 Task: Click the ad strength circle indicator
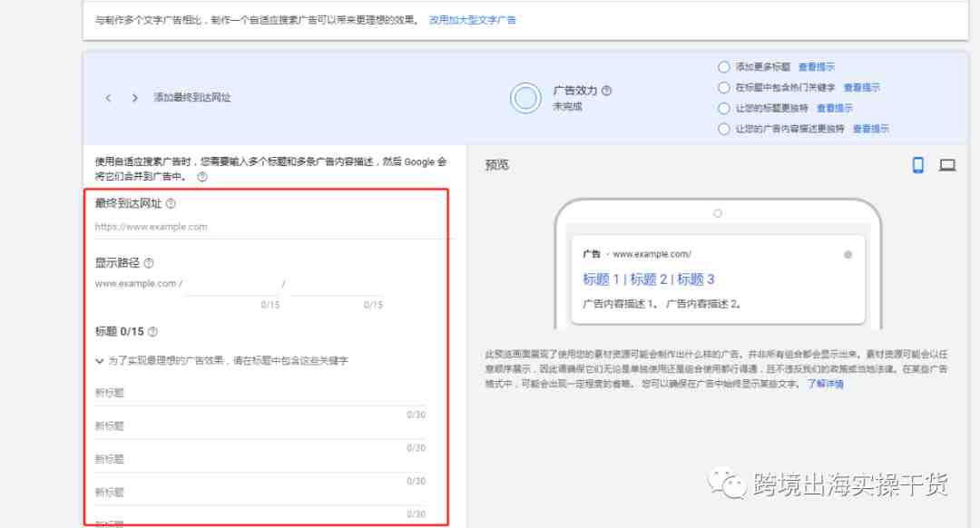pos(525,98)
